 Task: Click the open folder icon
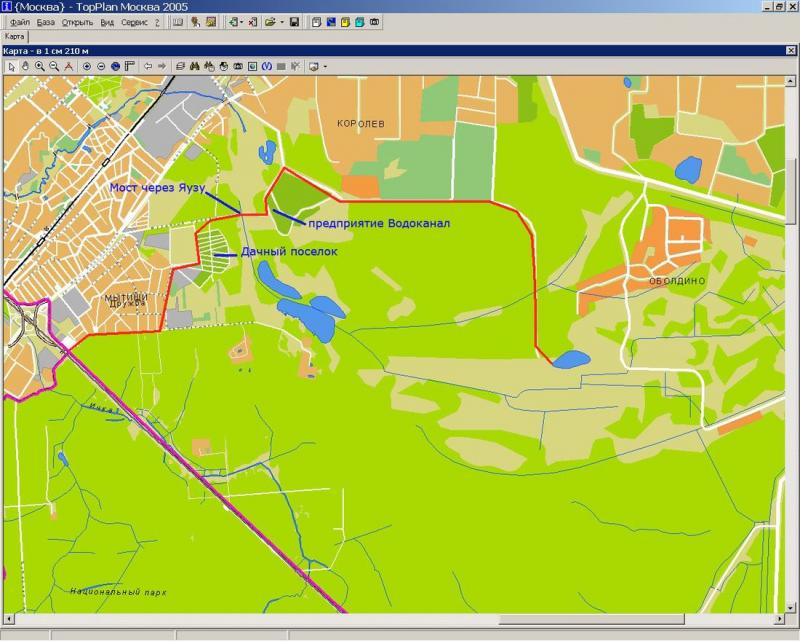point(270,22)
